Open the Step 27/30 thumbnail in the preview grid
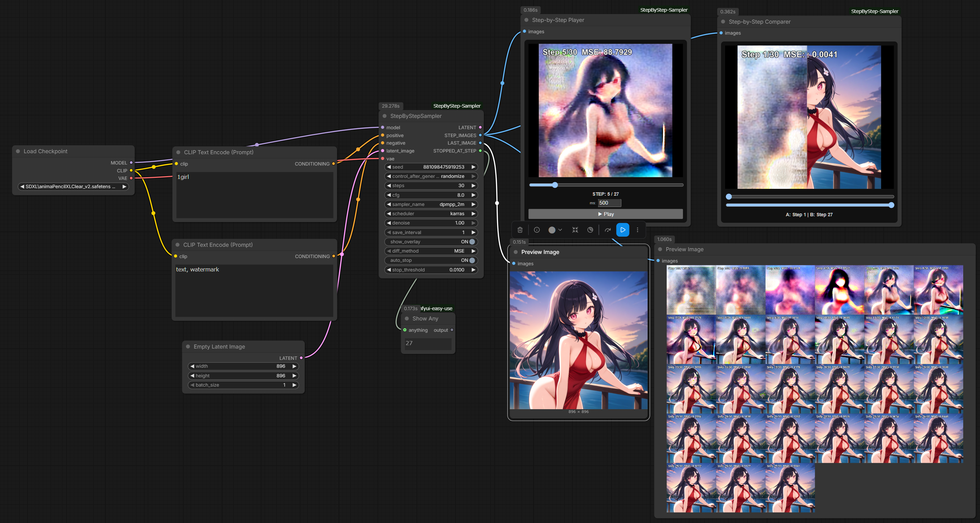The image size is (980, 523). 790,488
